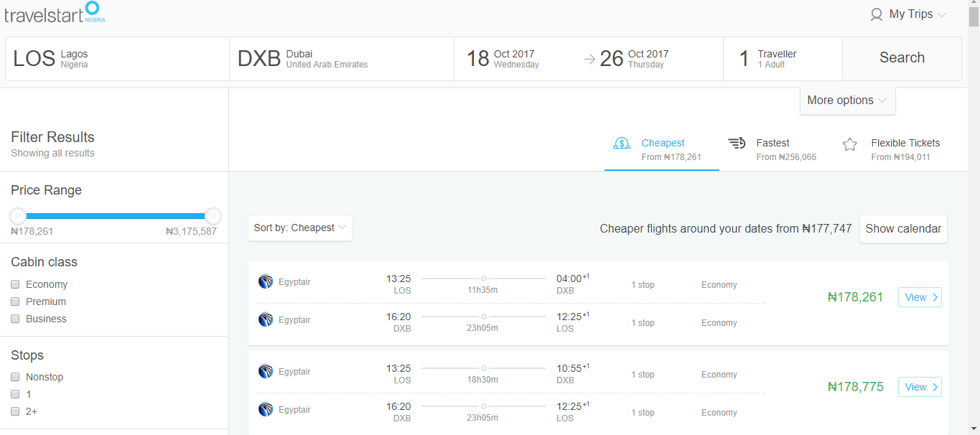View the ₦178,775 flight deal
The image size is (980, 435).
pyautogui.click(x=920, y=387)
